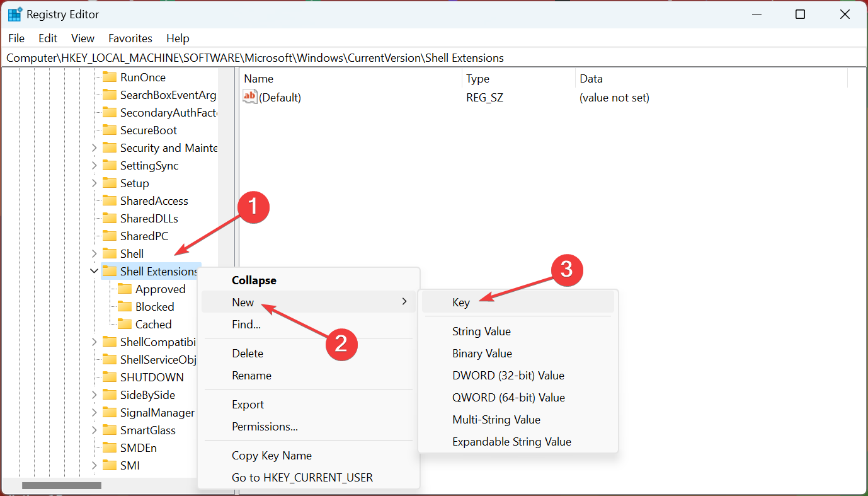This screenshot has height=496, width=868.
Task: Select Copy Key Name
Action: (x=309, y=456)
